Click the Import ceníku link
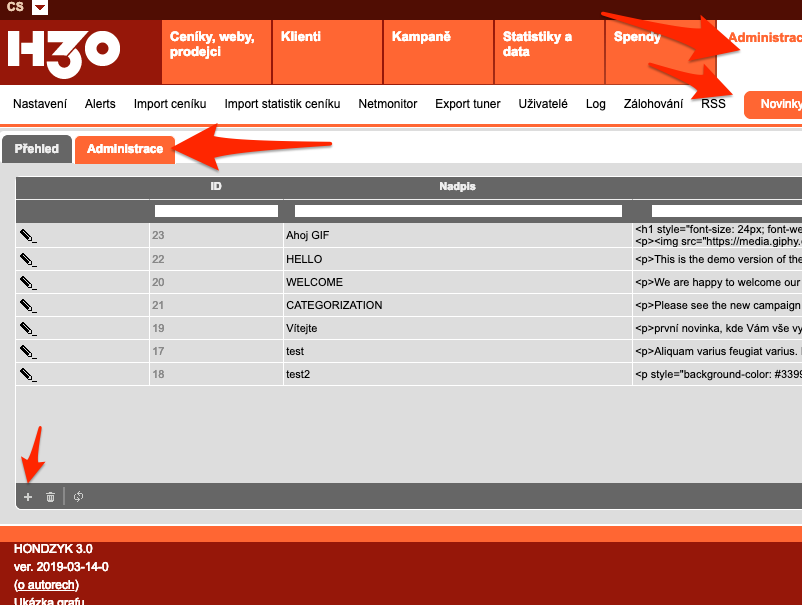Viewport: 802px width, 605px height. (170, 104)
